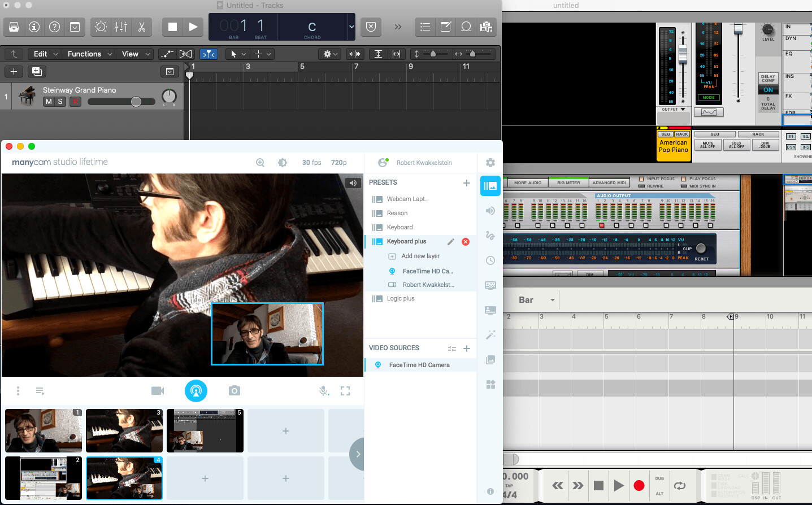Expand Logic toolbar overflow double chevron
Image resolution: width=812 pixels, height=505 pixels.
pyautogui.click(x=398, y=27)
